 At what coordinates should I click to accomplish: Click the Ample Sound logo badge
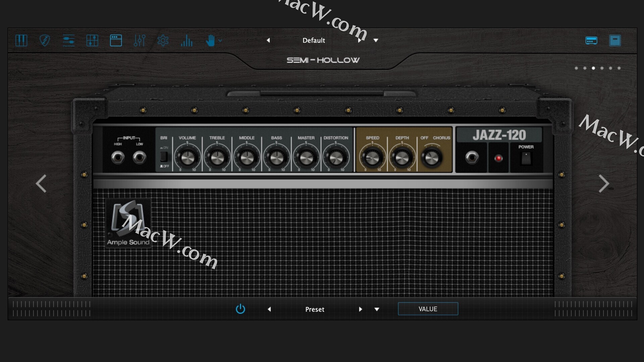[x=128, y=223]
